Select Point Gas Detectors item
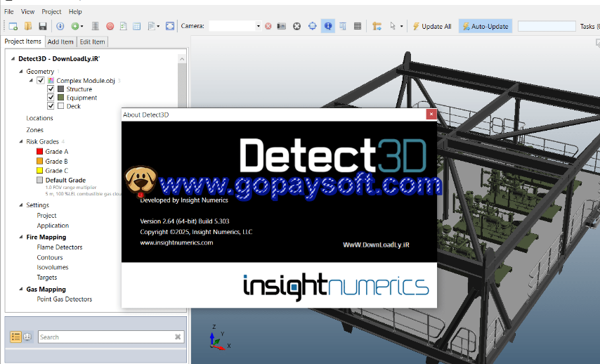This screenshot has height=364, width=600. 65,299
